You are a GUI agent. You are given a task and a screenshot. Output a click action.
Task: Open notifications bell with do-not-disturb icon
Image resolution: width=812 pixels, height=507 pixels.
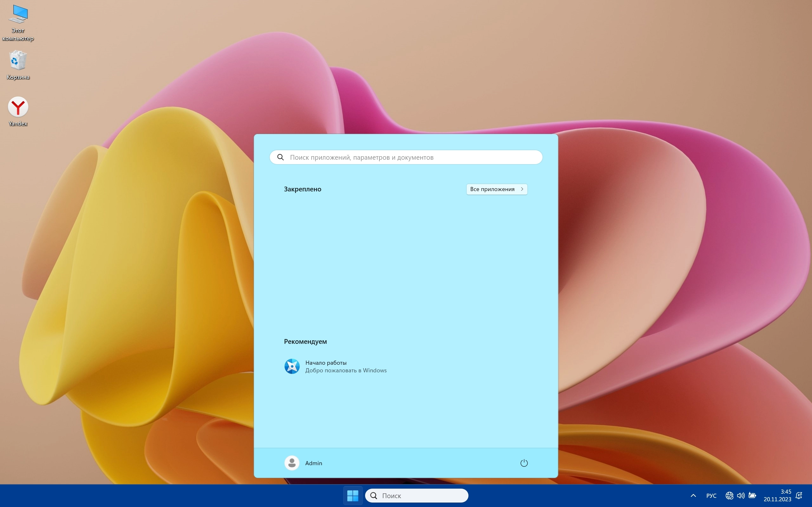(799, 495)
